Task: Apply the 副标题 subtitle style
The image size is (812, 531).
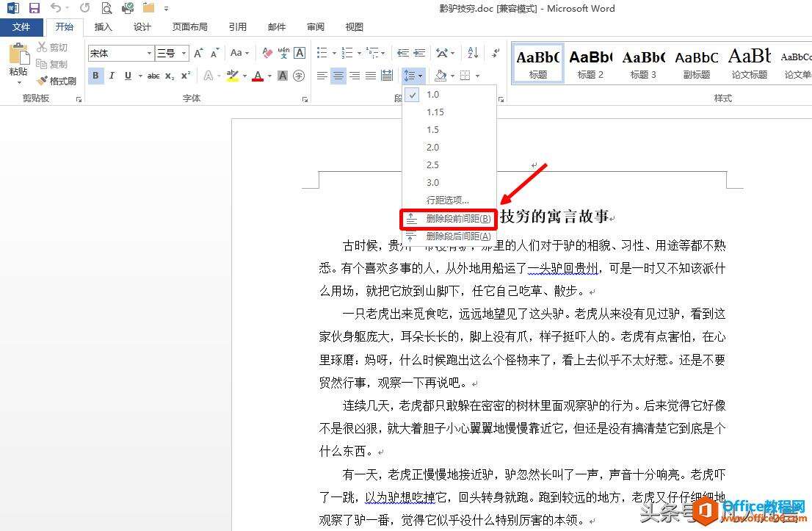Action: pos(697,63)
